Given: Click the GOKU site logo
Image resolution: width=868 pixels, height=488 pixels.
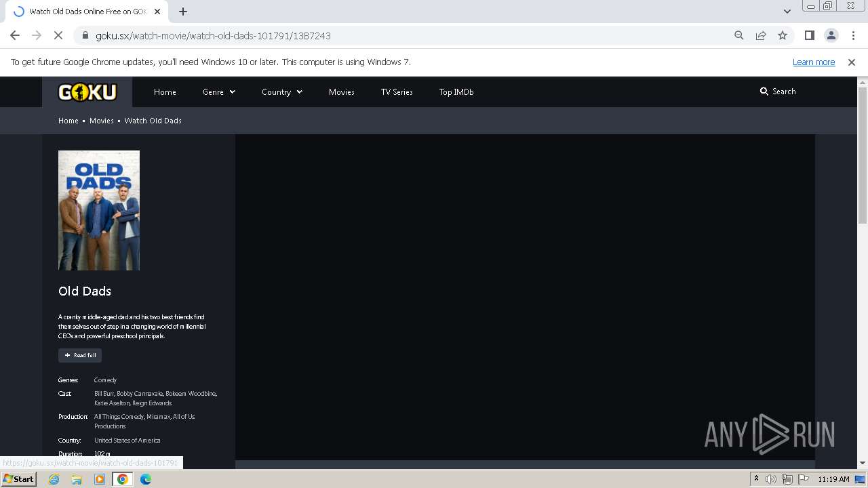Looking at the screenshot, I should click(87, 91).
